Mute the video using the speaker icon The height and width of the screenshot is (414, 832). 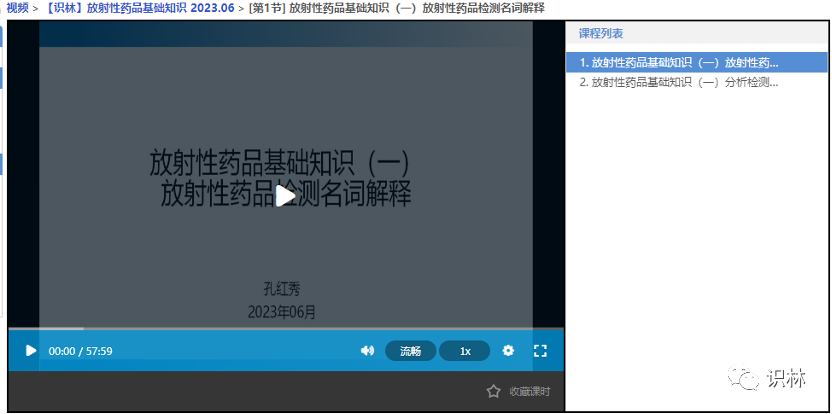pos(367,351)
